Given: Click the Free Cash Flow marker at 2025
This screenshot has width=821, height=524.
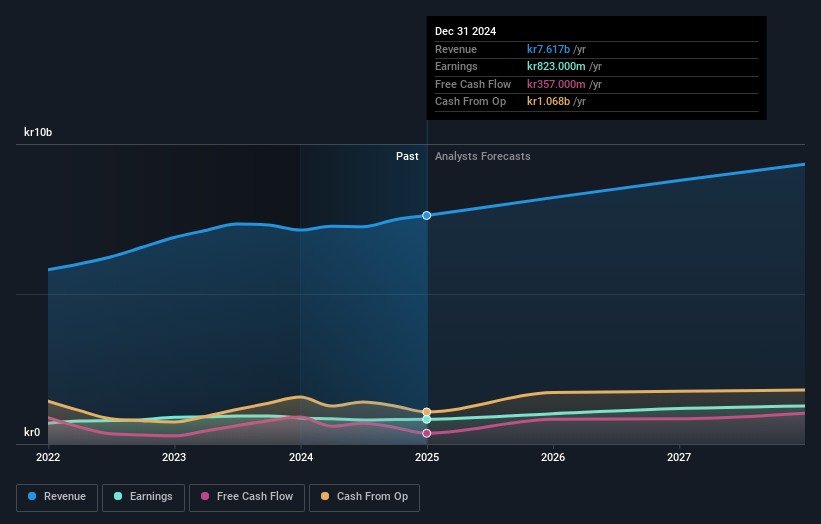Looking at the screenshot, I should [x=427, y=433].
